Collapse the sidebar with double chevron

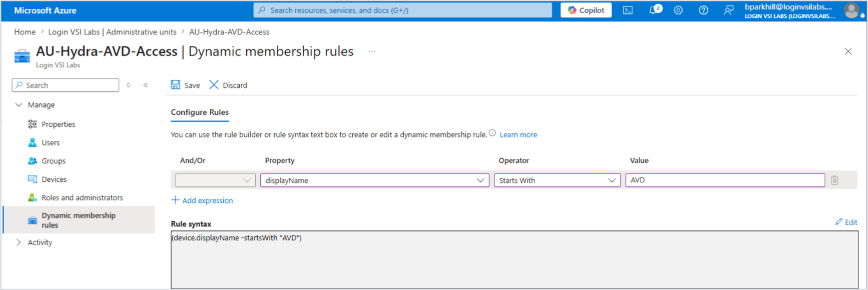(x=146, y=85)
